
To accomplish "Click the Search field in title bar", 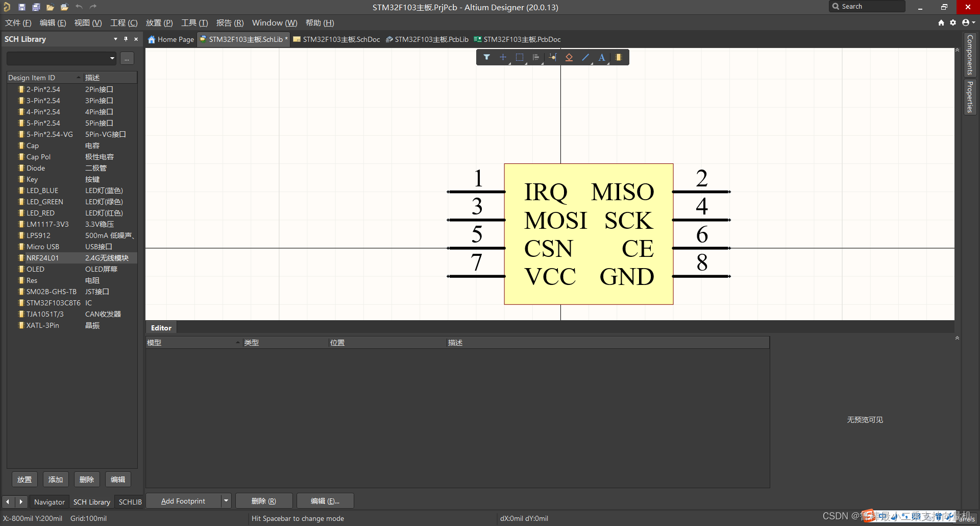I will 867,7.
